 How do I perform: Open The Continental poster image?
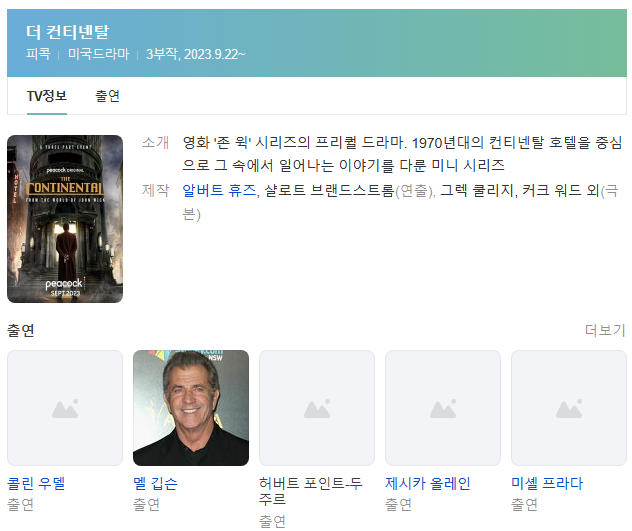pos(65,218)
